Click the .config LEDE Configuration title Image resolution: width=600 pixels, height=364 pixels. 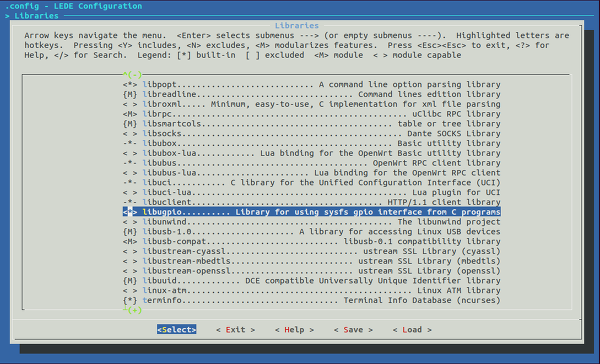[73, 6]
